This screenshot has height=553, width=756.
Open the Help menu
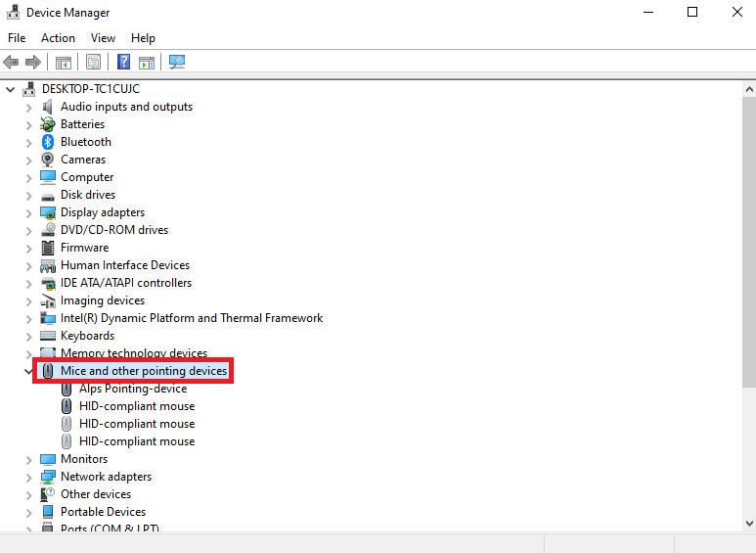143,38
